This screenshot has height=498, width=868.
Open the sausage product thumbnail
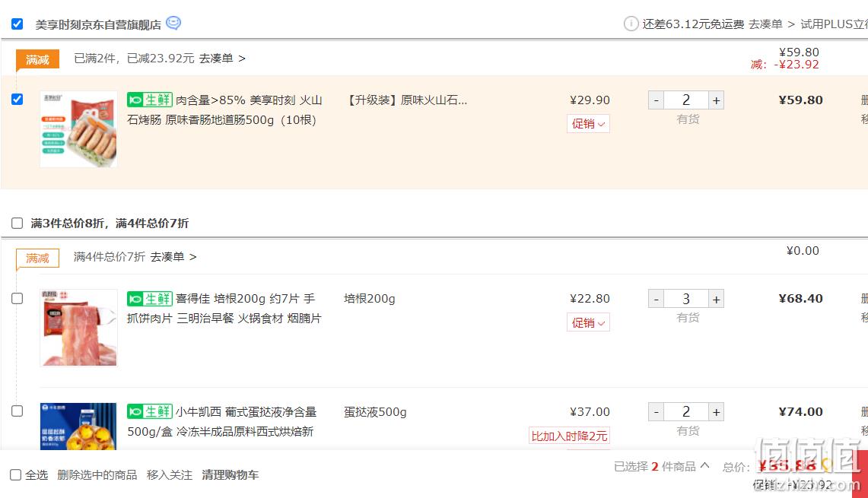pyautogui.click(x=78, y=129)
